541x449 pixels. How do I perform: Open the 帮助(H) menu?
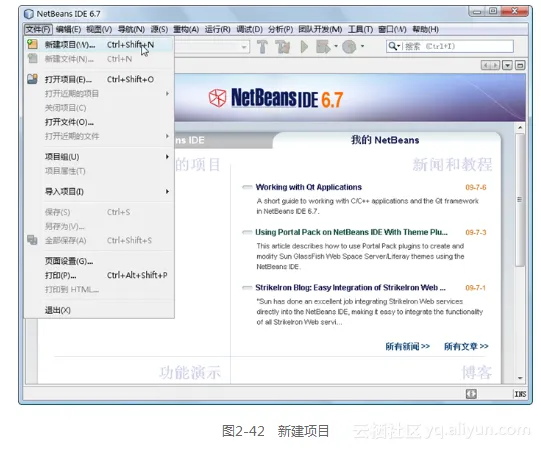click(425, 29)
